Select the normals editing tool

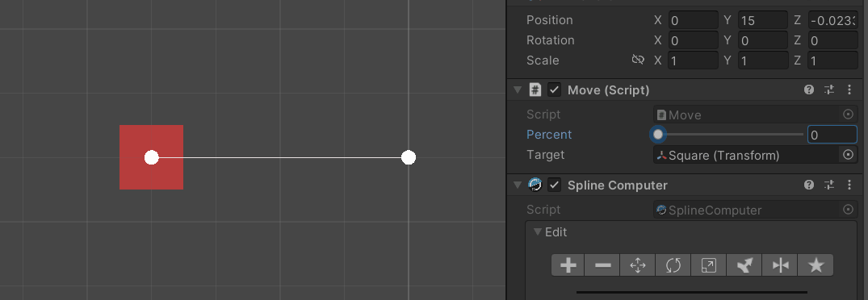coord(744,265)
